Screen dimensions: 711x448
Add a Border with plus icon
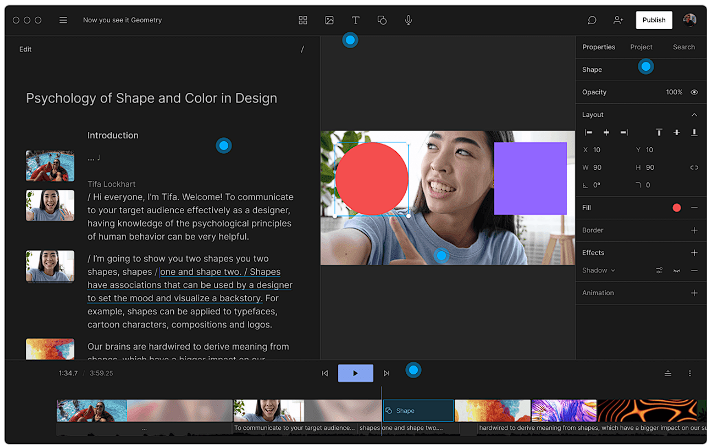[x=694, y=230]
